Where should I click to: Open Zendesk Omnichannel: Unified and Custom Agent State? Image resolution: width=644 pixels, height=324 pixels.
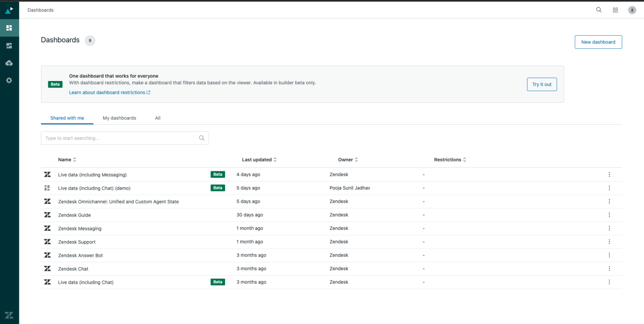click(x=118, y=202)
